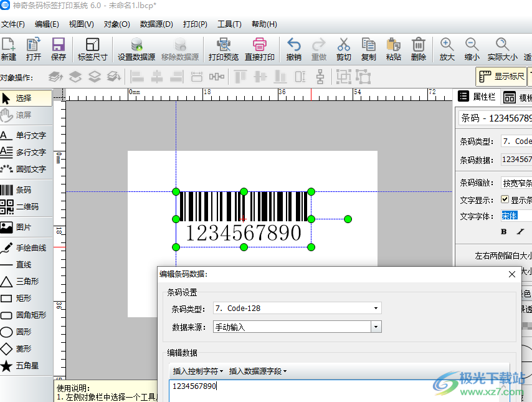
Task: Click the 打印预览 print preview icon
Action: (224, 49)
